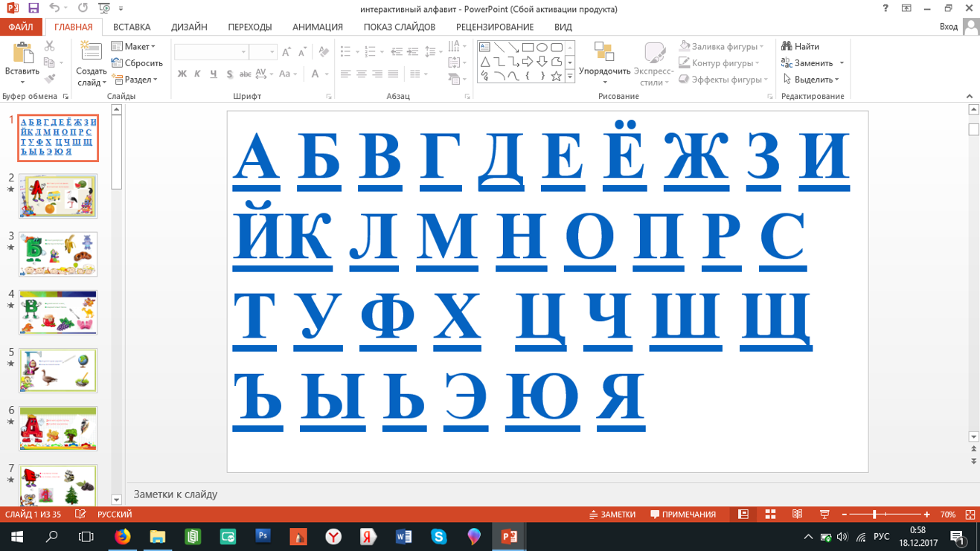The width and height of the screenshot is (980, 551).
Task: Switch to Reading view in status bar
Action: pyautogui.click(x=797, y=515)
